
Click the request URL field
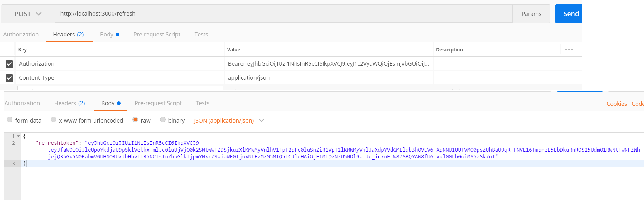284,14
